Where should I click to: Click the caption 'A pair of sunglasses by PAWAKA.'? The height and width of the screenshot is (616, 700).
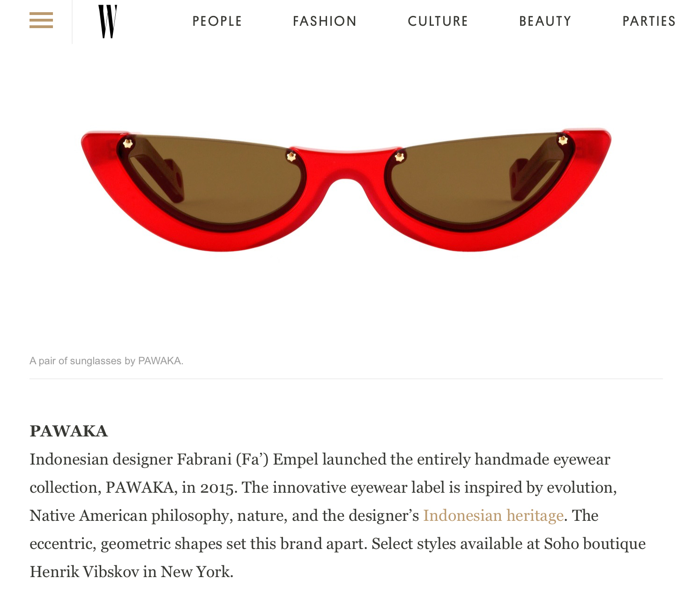click(x=106, y=361)
